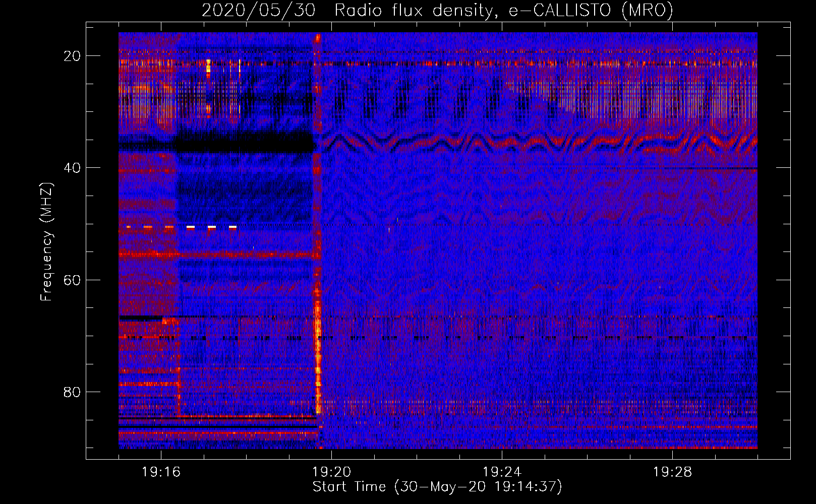Click the "19:20" time tick label
816x504 pixels.
[x=332, y=472]
